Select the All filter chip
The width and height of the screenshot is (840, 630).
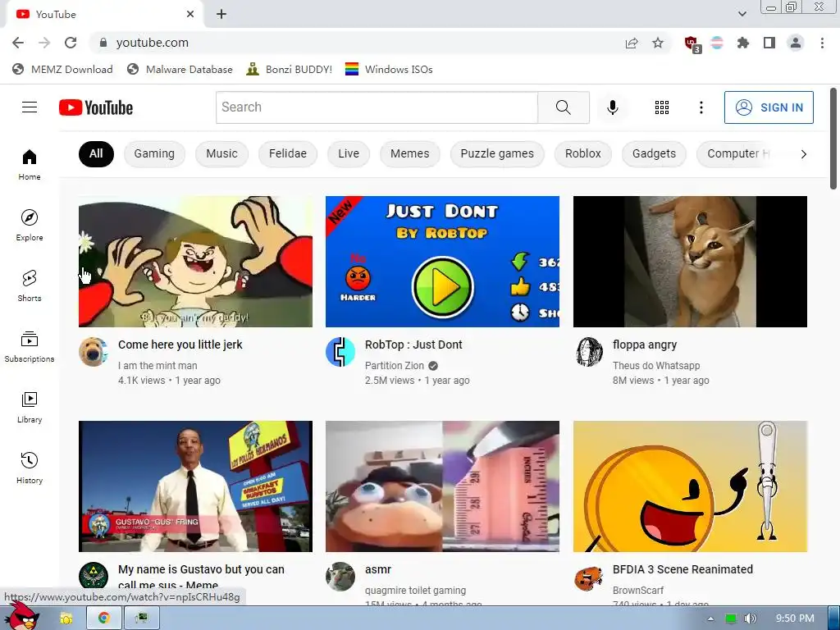(97, 154)
